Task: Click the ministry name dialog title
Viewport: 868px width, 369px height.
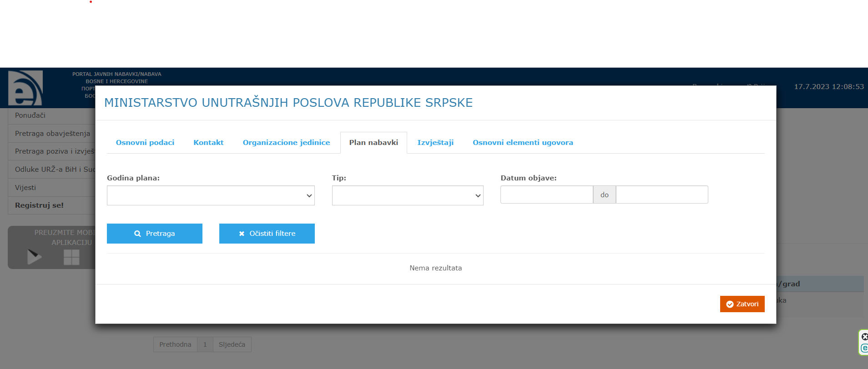Action: coord(288,103)
